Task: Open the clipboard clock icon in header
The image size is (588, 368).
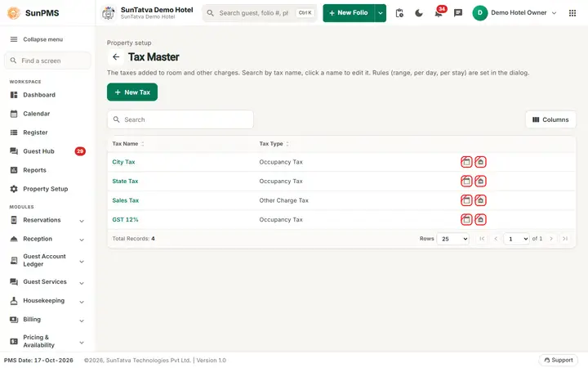Action: [x=399, y=13]
